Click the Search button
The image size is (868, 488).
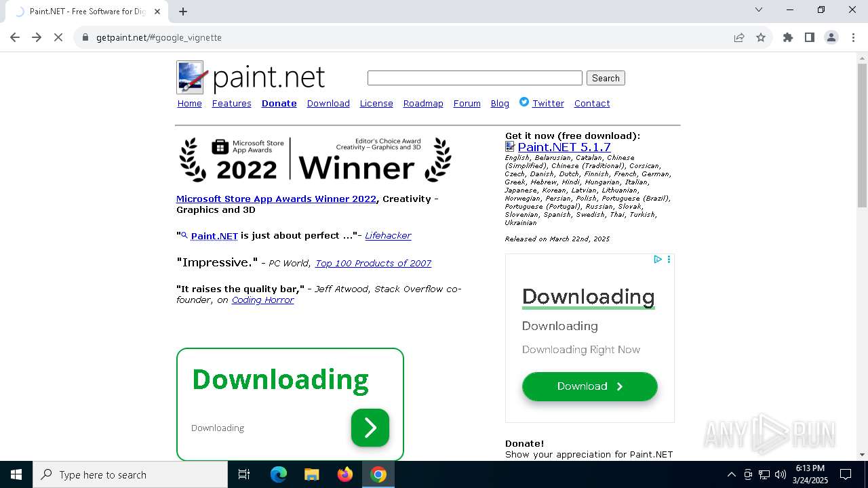pos(606,78)
